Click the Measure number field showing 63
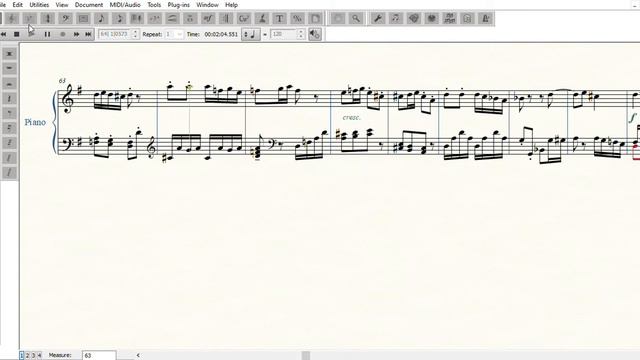This screenshot has width=640, height=360. (x=99, y=356)
